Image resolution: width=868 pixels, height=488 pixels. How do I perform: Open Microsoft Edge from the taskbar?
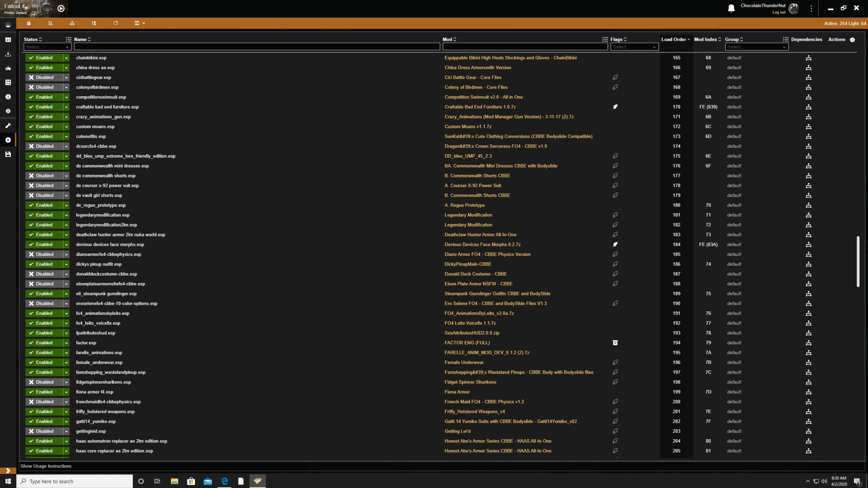[225, 481]
